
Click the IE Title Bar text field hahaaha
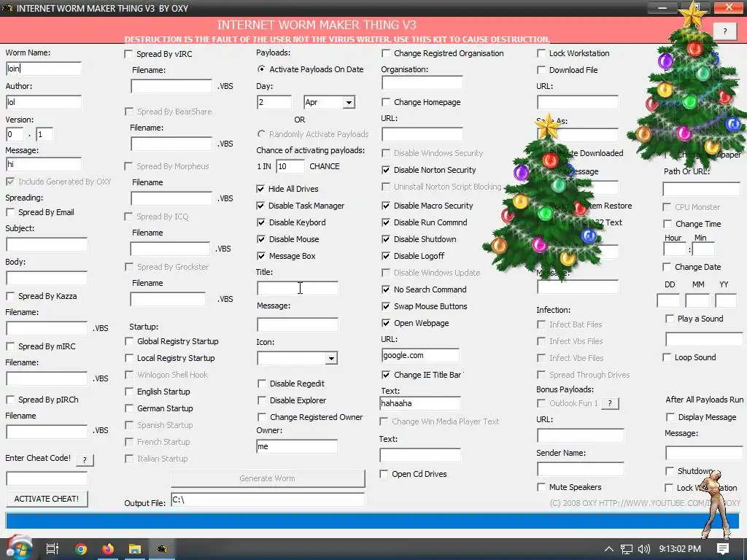[420, 403]
